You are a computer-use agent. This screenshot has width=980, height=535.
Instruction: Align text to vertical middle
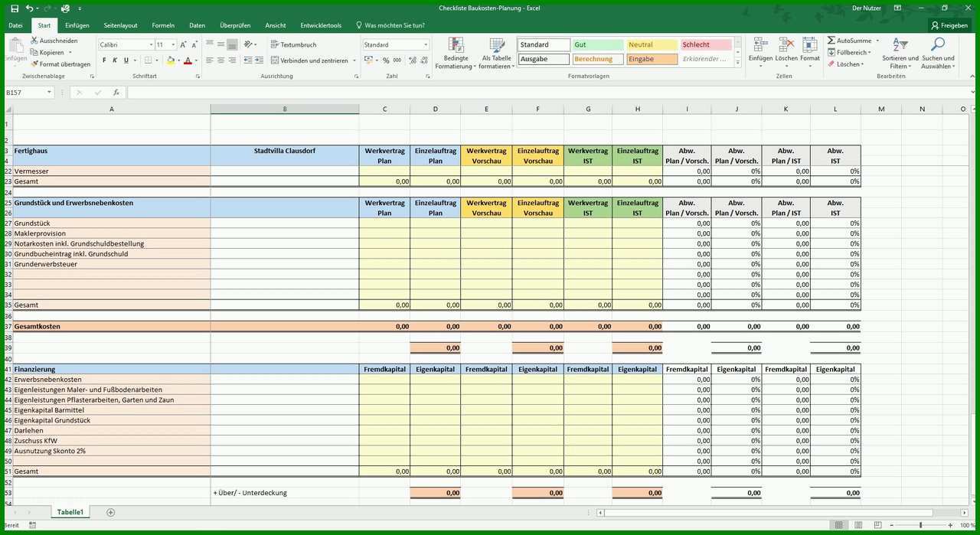[221, 44]
